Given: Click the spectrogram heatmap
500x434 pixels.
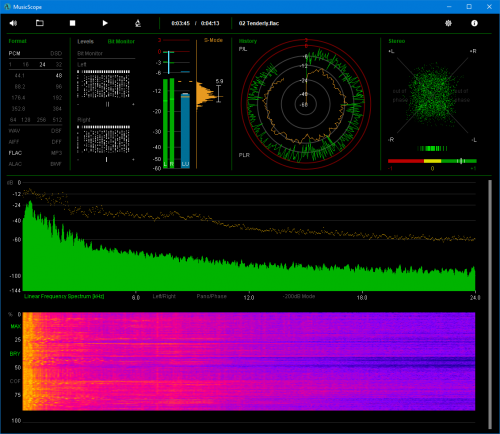Looking at the screenshot, I should (249, 361).
